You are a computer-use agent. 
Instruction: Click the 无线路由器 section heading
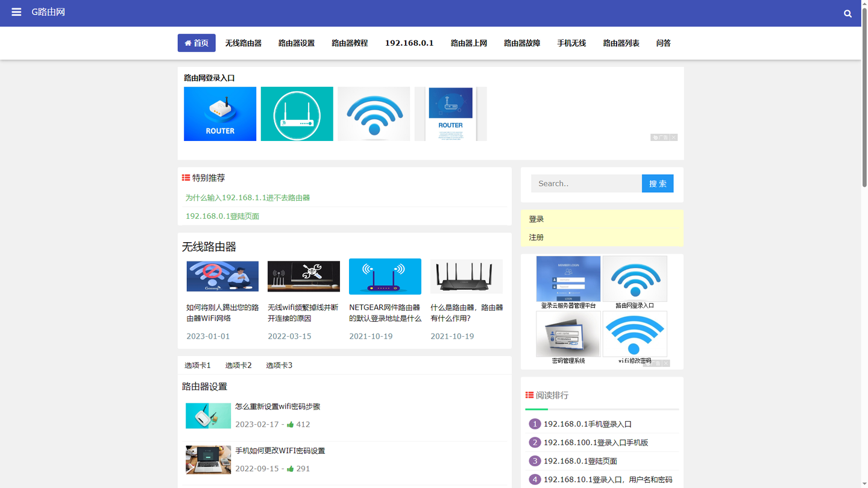(x=209, y=247)
